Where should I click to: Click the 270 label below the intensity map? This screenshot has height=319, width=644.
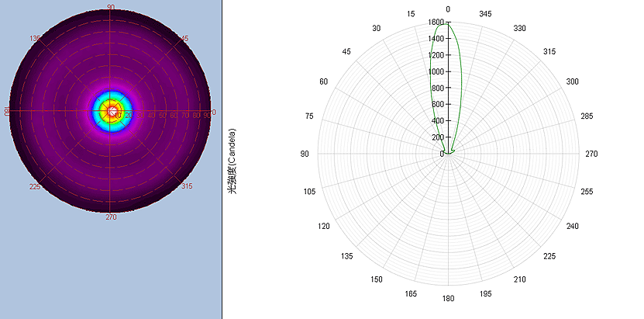click(111, 217)
